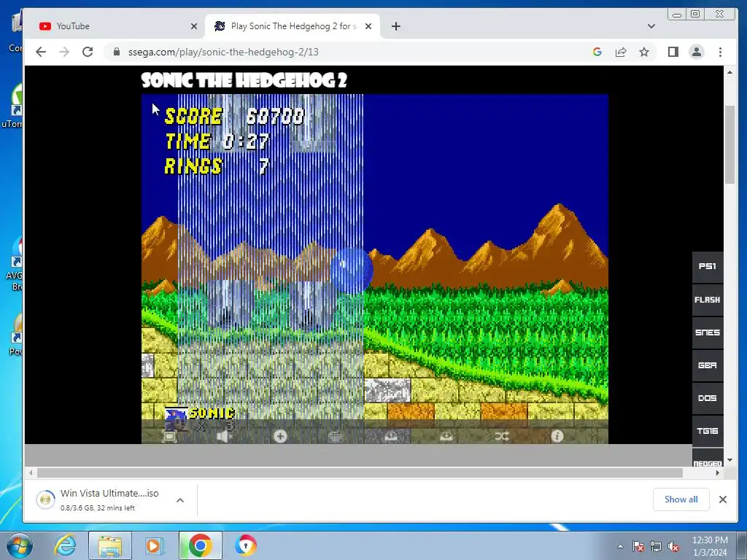Share this page via share icon
Viewport: 747px width, 560px height.
pyautogui.click(x=621, y=52)
